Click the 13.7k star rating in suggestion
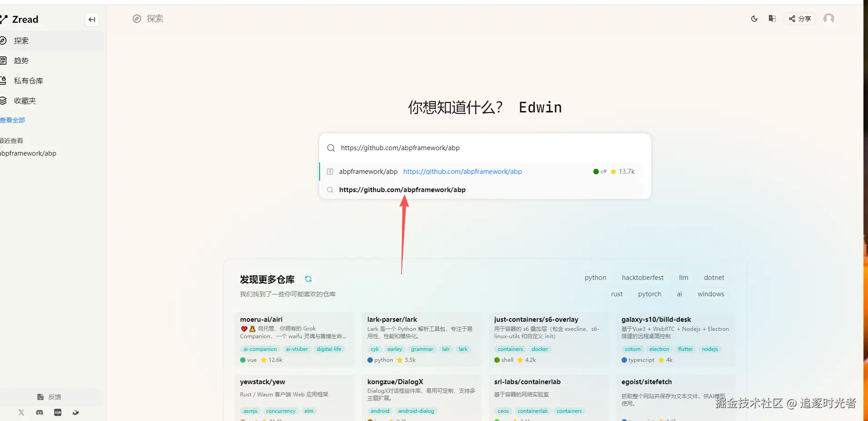 622,172
